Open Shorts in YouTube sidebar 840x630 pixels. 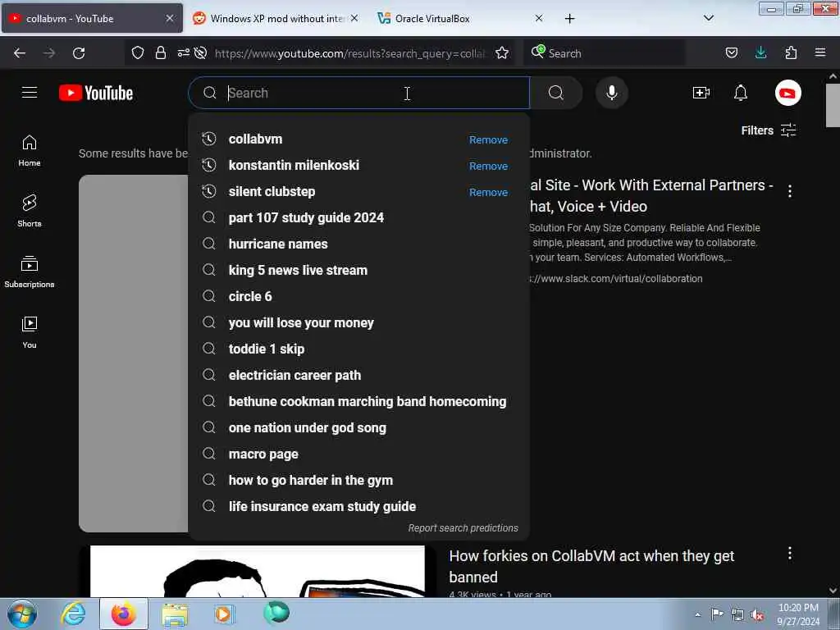30,211
